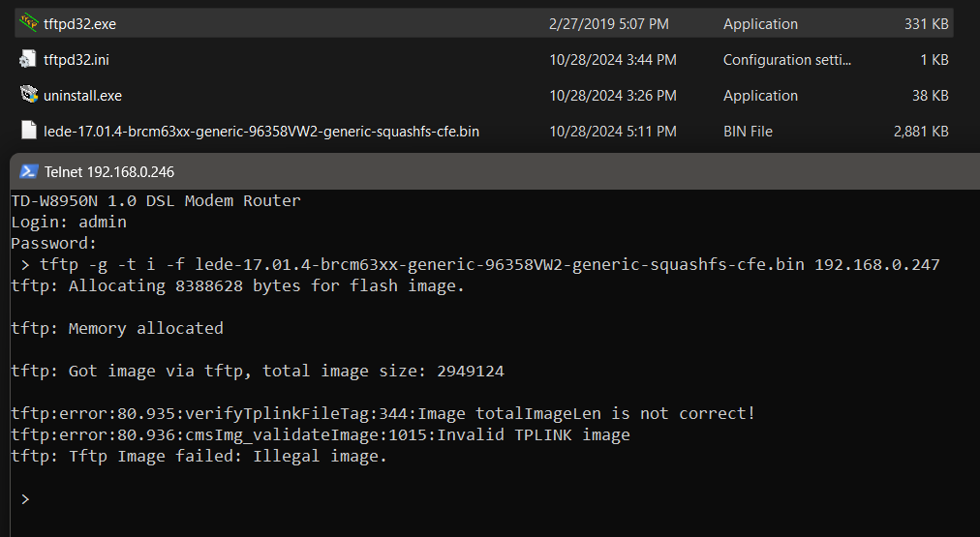Screen dimensions: 980x537
Task: Click the 'Invalid TPLINK image' error line
Action: [321, 434]
